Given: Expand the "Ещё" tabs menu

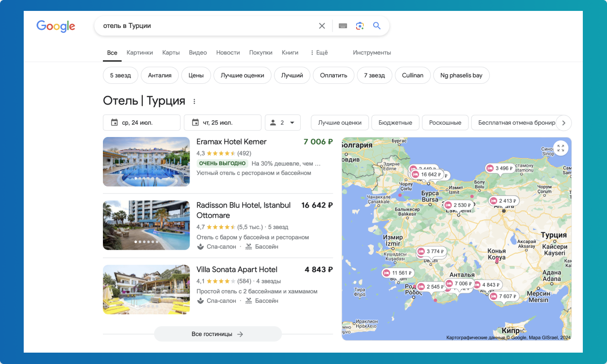Looking at the screenshot, I should (x=319, y=52).
